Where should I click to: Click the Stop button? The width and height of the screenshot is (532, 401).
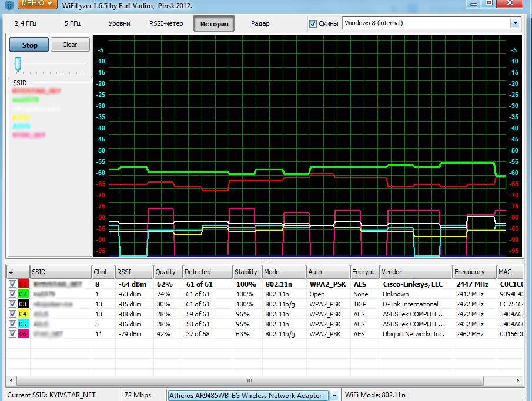tap(29, 45)
